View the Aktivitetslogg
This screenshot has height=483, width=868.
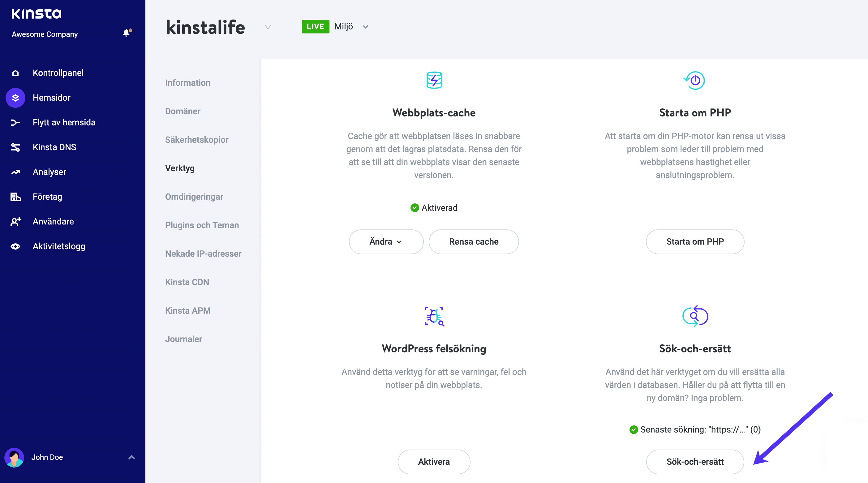pyautogui.click(x=59, y=246)
